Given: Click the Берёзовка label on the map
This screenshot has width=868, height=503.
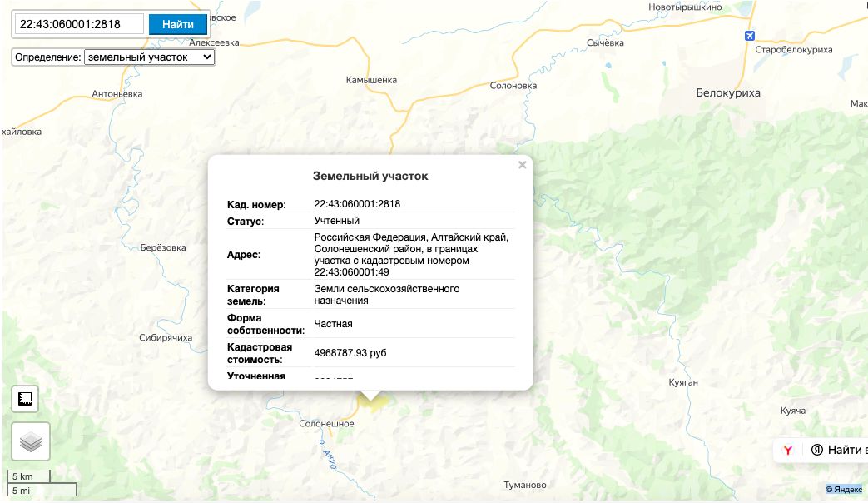Looking at the screenshot, I should click(163, 247).
